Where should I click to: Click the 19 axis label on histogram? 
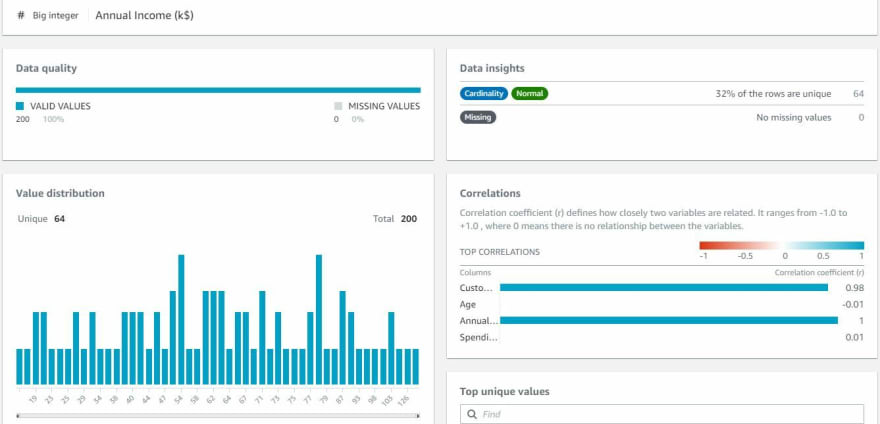[x=34, y=398]
